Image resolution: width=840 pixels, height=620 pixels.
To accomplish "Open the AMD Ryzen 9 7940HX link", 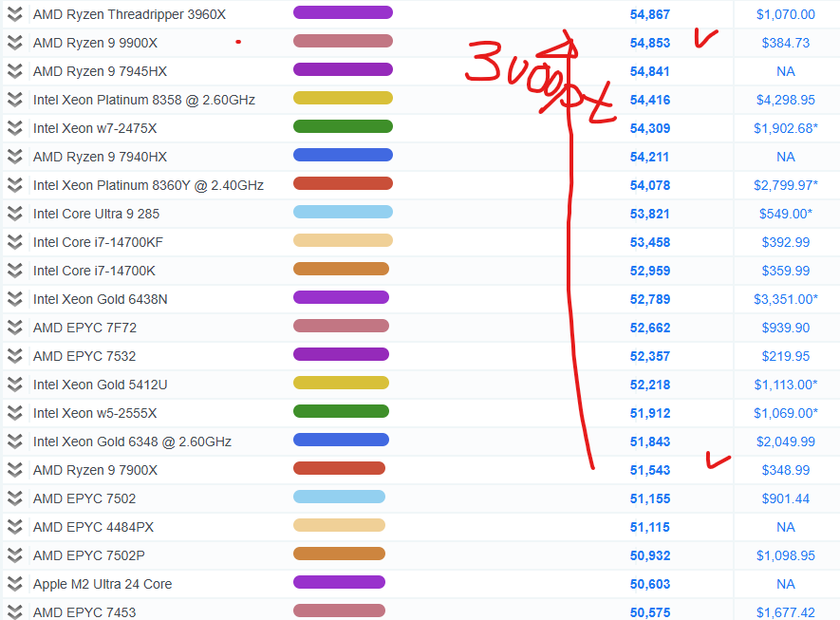I will click(x=101, y=157).
